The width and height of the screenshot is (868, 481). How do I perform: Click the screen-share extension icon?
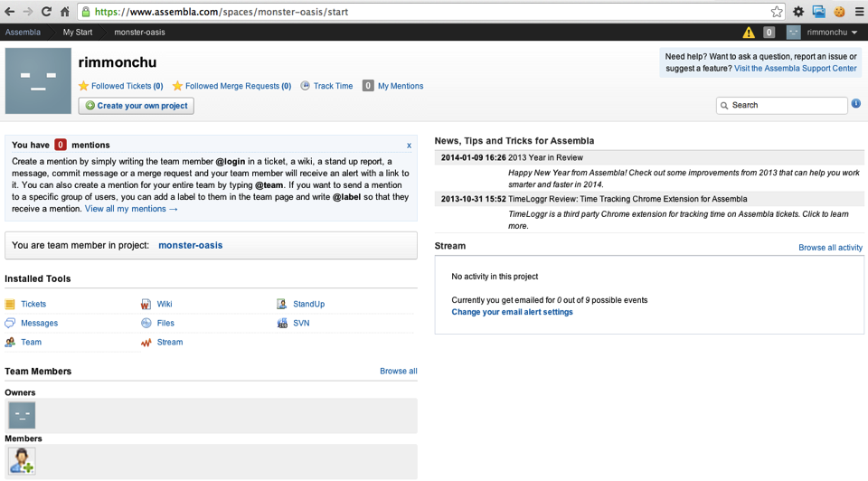(819, 12)
